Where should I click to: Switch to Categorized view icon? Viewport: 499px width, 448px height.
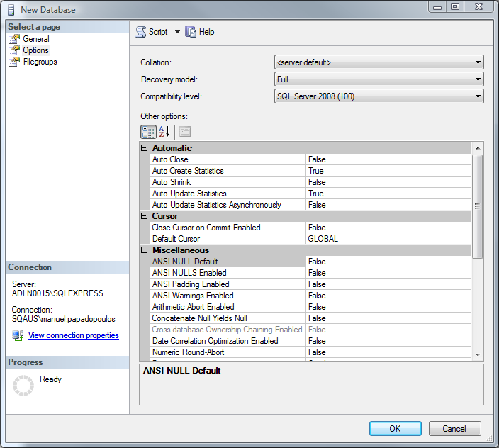148,131
